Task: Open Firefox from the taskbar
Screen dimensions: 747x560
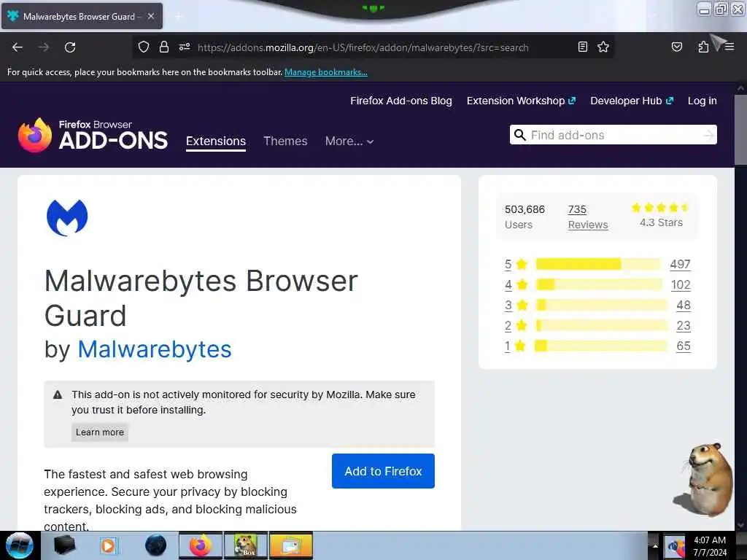Action: pyautogui.click(x=201, y=545)
